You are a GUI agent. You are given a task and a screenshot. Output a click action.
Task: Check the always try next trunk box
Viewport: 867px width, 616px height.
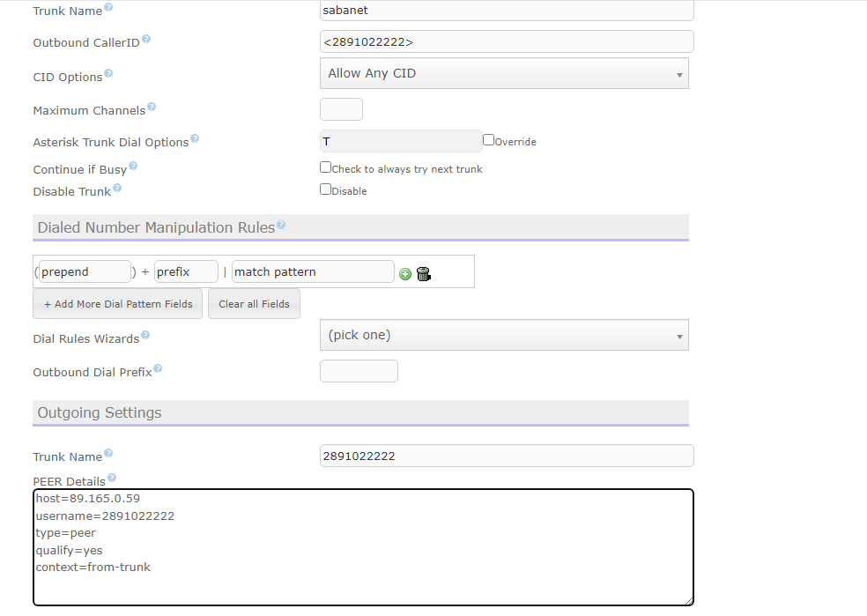(325, 167)
